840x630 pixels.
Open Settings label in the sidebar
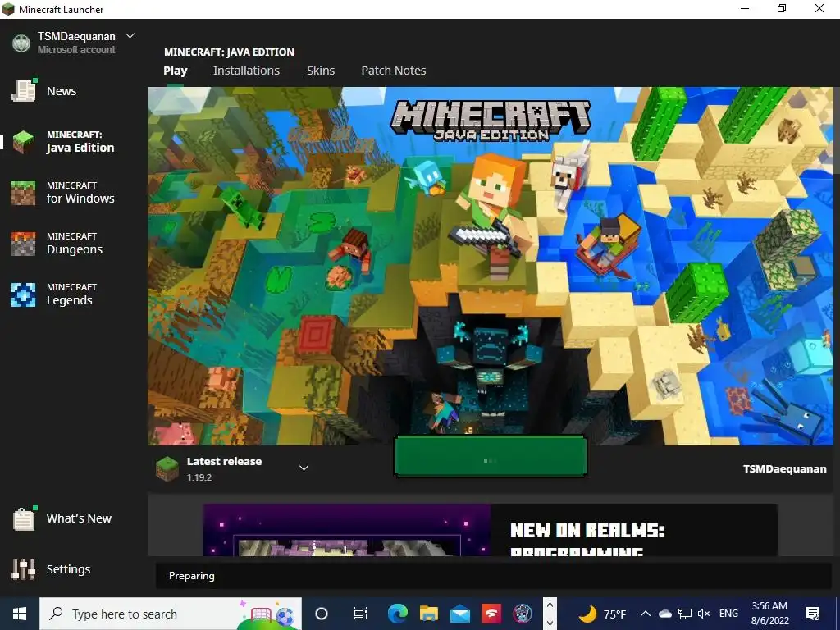[x=69, y=569]
